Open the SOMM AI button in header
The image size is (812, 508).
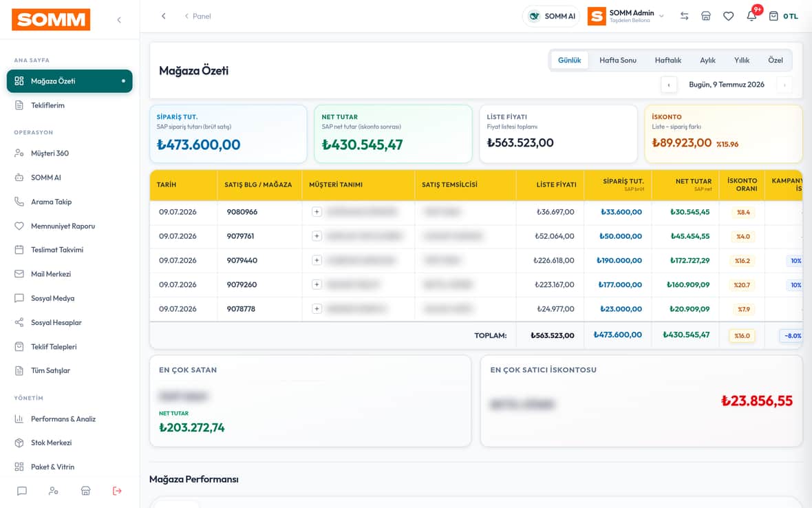click(x=551, y=16)
